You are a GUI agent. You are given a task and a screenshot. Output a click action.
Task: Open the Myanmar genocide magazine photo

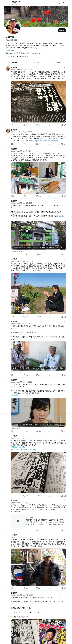(x=39, y=102)
